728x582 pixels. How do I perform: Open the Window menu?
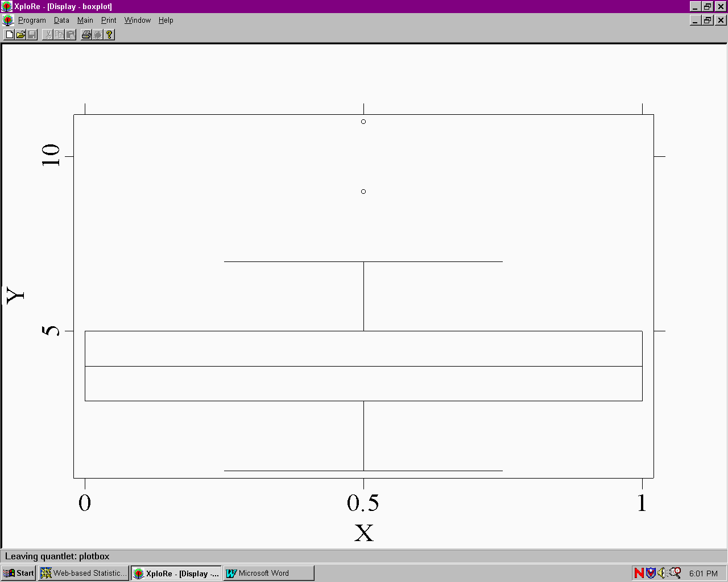click(x=138, y=20)
